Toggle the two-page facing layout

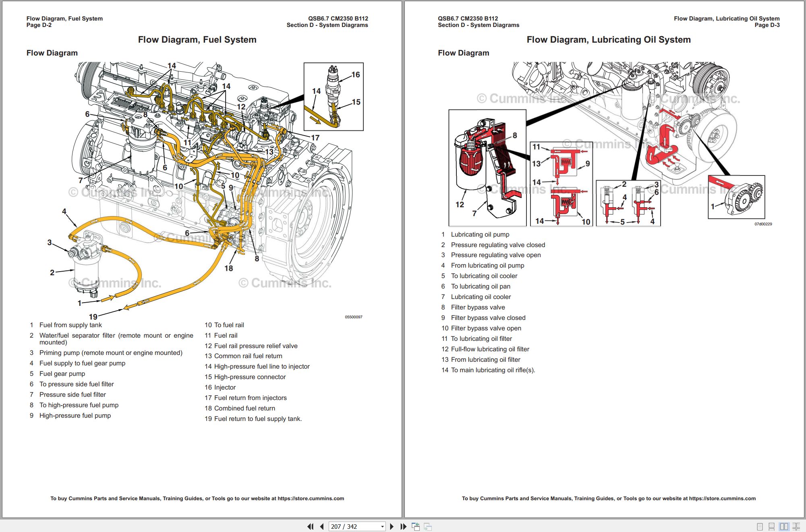[x=784, y=526]
